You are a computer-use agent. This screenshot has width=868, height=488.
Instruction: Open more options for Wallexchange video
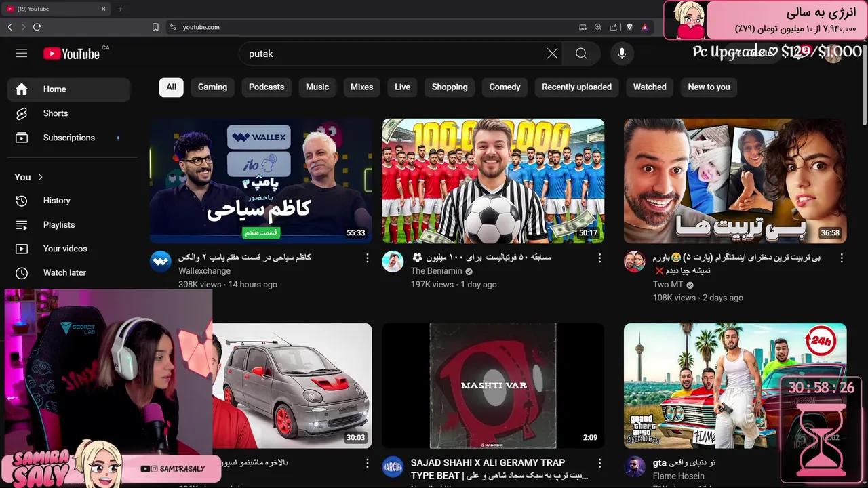tap(368, 258)
